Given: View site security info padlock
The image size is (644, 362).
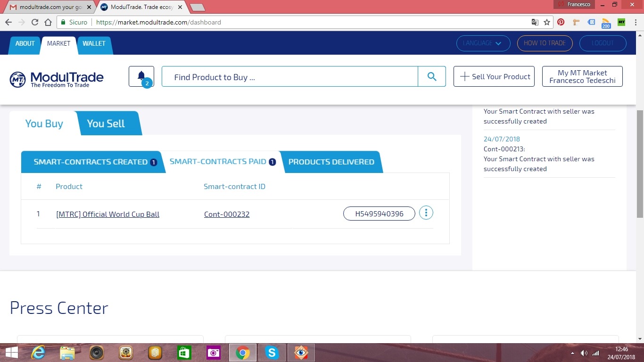Looking at the screenshot, I should [63, 22].
